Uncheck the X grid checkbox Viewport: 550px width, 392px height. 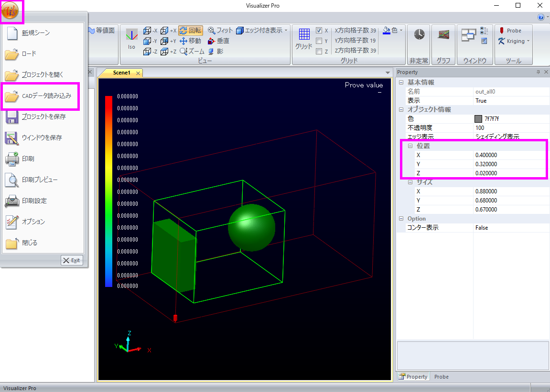319,31
